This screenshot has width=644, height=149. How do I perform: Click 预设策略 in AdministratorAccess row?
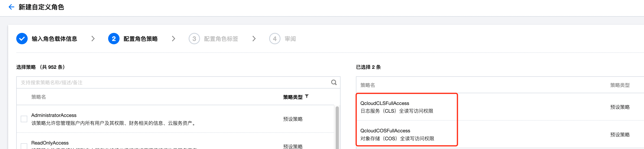coord(293,119)
